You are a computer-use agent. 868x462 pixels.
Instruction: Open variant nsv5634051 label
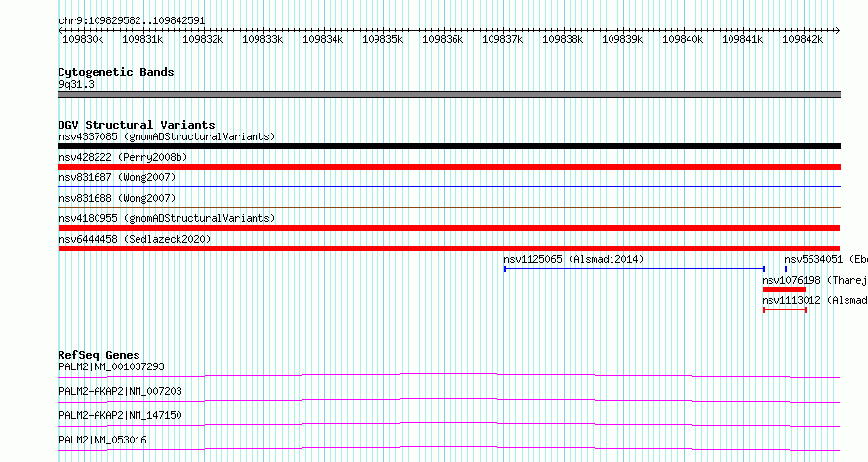click(x=826, y=259)
